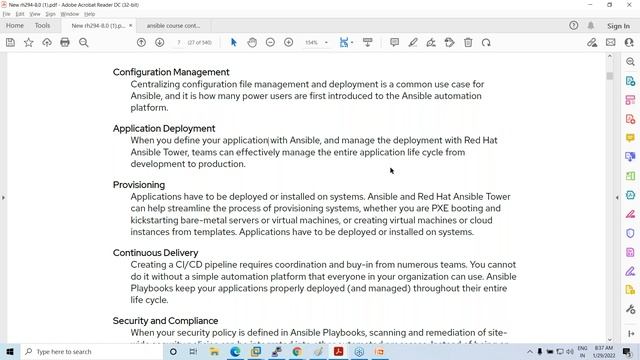Open File Explorer from taskbar
Screen dimensions: 640x360
tap(214, 351)
